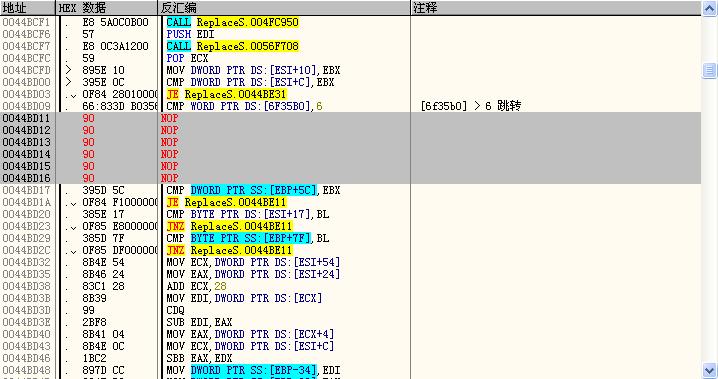Select ADD ECX,28 instruction
This screenshot has width=718, height=379.
coord(196,286)
